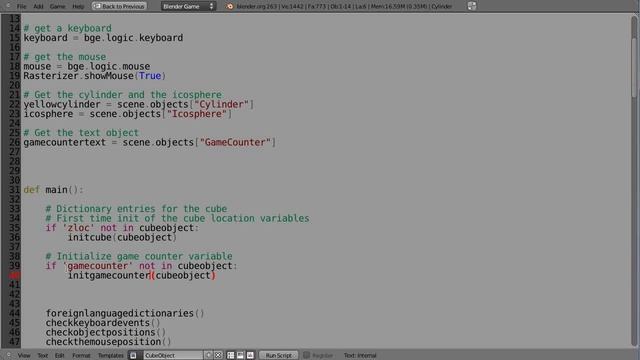Open the Format menu in text editor
Image resolution: width=640 pixels, height=360 pixels.
tap(81, 356)
